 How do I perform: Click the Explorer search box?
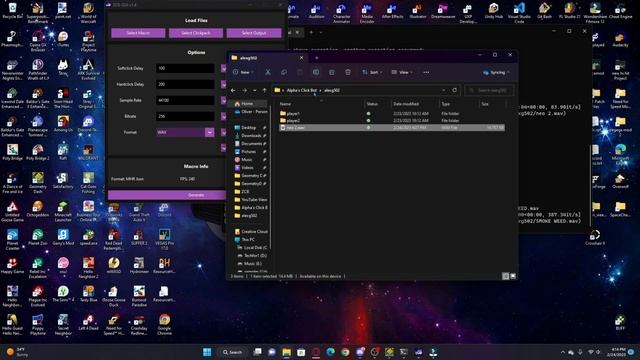pyautogui.click(x=490, y=90)
